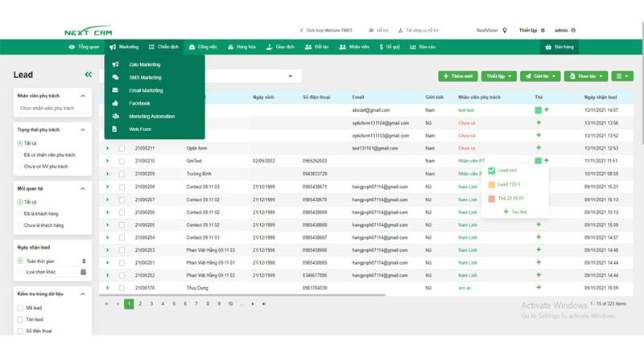The width and height of the screenshot is (644, 362).
Task: Open the admin user account icon
Action: pyautogui.click(x=573, y=30)
